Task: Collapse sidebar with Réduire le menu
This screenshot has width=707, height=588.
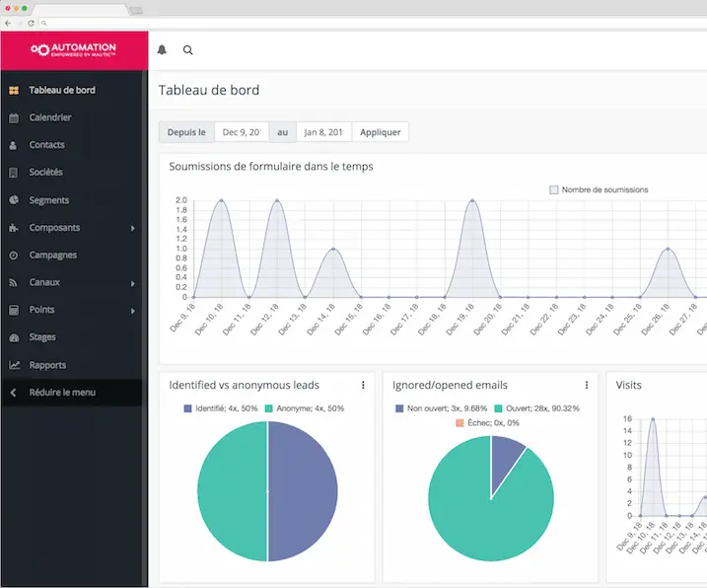Action: click(61, 393)
